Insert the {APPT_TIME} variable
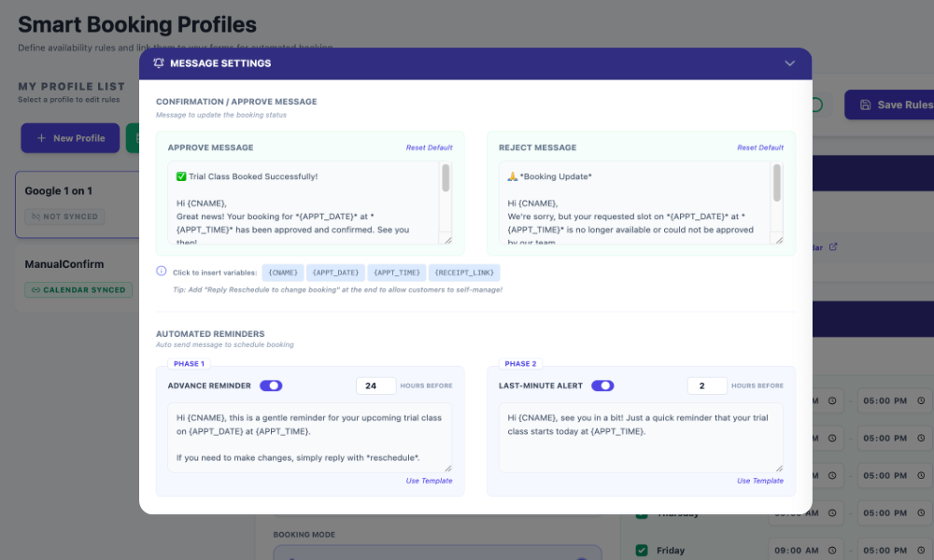934x560 pixels. 397,273
